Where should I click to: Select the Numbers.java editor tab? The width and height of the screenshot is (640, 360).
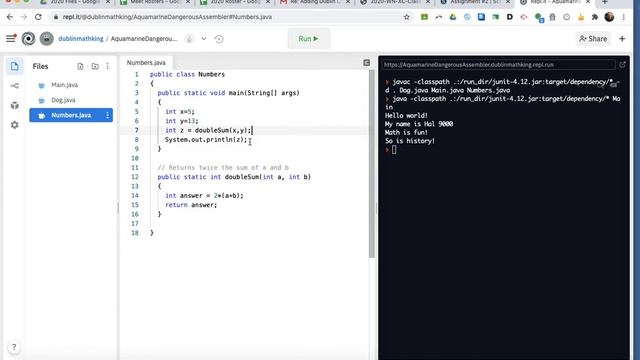coord(146,62)
